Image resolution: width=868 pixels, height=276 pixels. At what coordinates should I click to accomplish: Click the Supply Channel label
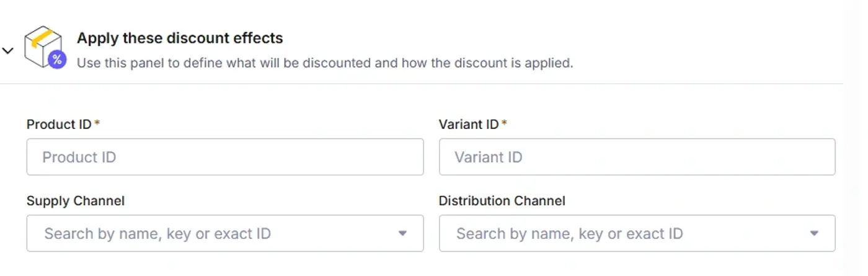76,201
